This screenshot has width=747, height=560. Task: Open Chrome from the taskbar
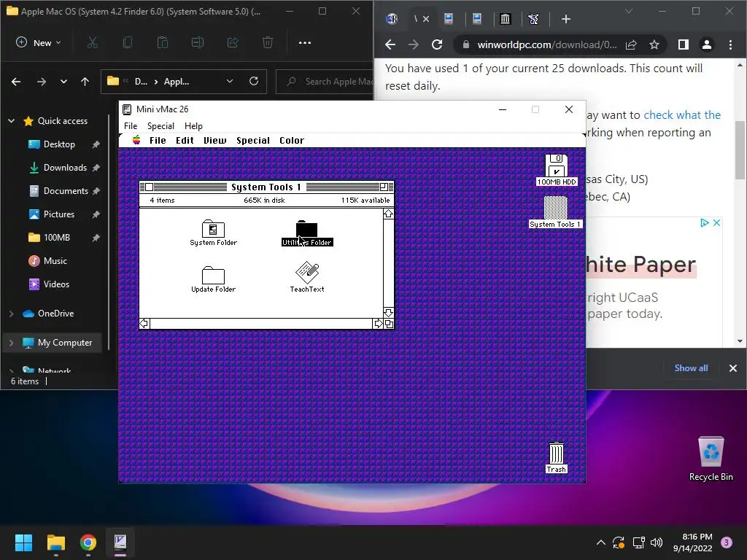[x=88, y=542]
